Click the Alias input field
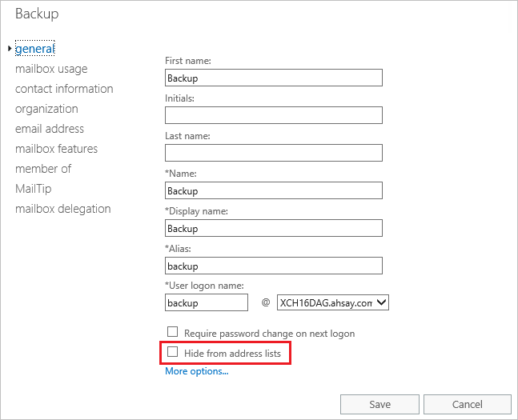The width and height of the screenshot is (518, 420). coord(274,266)
